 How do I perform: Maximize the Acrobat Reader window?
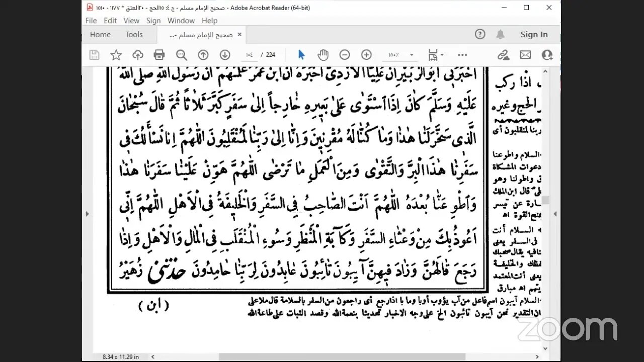click(x=526, y=8)
